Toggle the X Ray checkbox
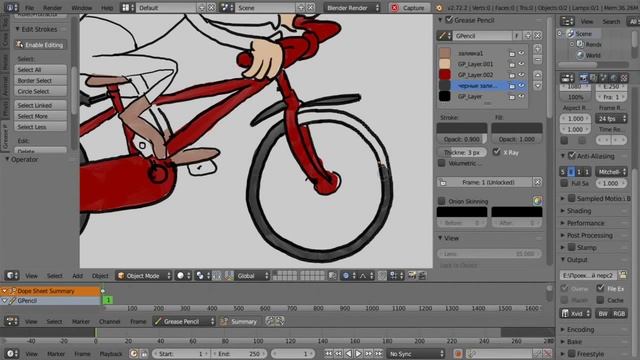 point(496,152)
